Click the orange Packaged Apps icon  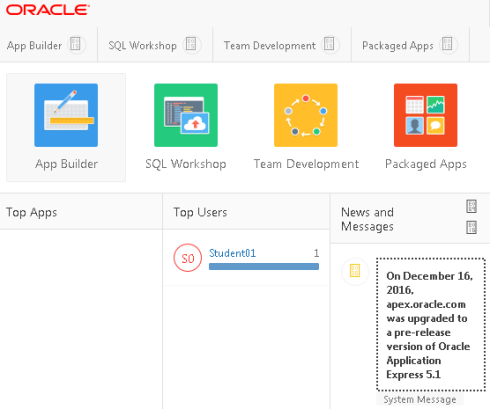(426, 115)
